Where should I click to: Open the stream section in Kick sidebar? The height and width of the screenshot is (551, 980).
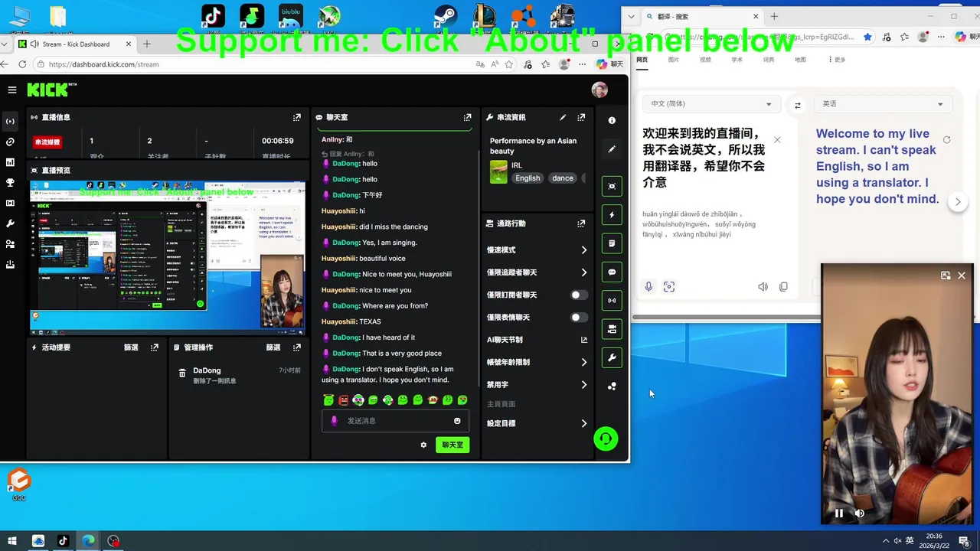(x=10, y=121)
